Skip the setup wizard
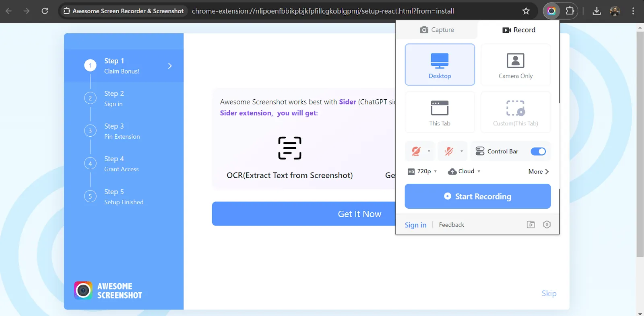 click(x=549, y=293)
